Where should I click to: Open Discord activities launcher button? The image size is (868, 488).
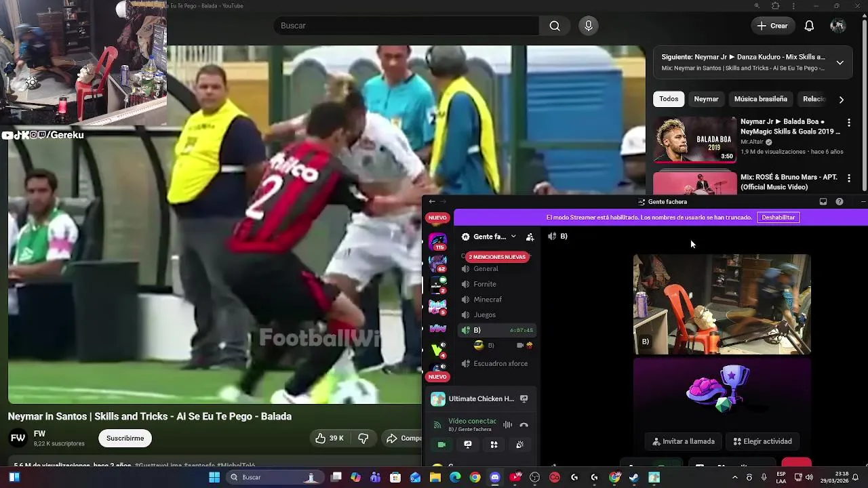(494, 445)
